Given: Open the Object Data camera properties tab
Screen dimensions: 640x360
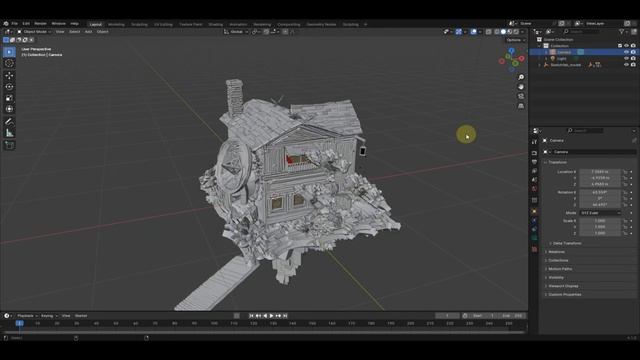Looking at the screenshot, I should [534, 239].
